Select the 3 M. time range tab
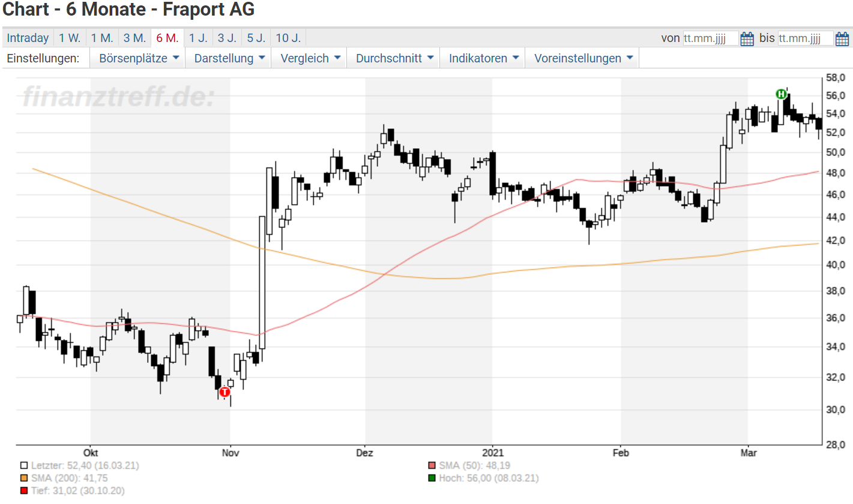Image resolution: width=853 pixels, height=504 pixels. point(134,38)
